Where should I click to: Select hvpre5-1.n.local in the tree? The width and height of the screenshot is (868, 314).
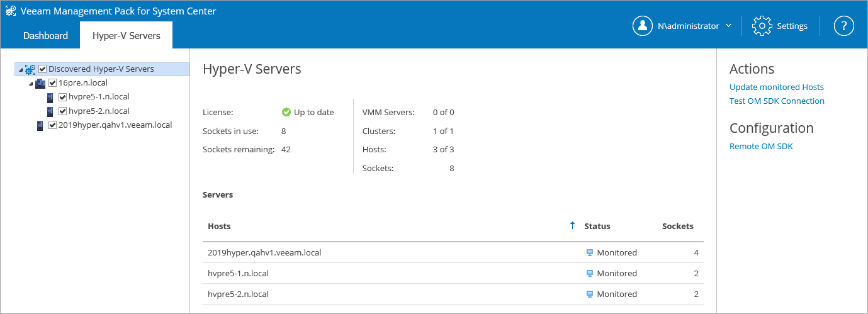point(99,97)
